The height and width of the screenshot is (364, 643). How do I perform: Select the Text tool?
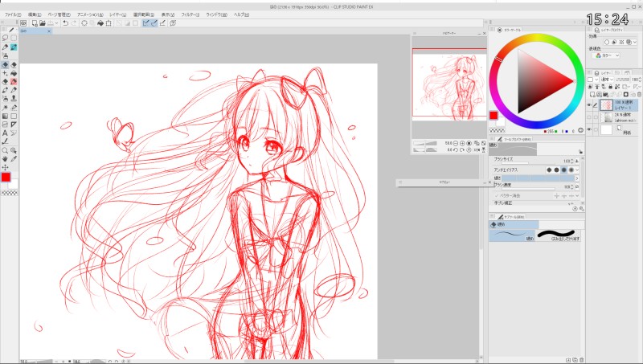pos(5,133)
